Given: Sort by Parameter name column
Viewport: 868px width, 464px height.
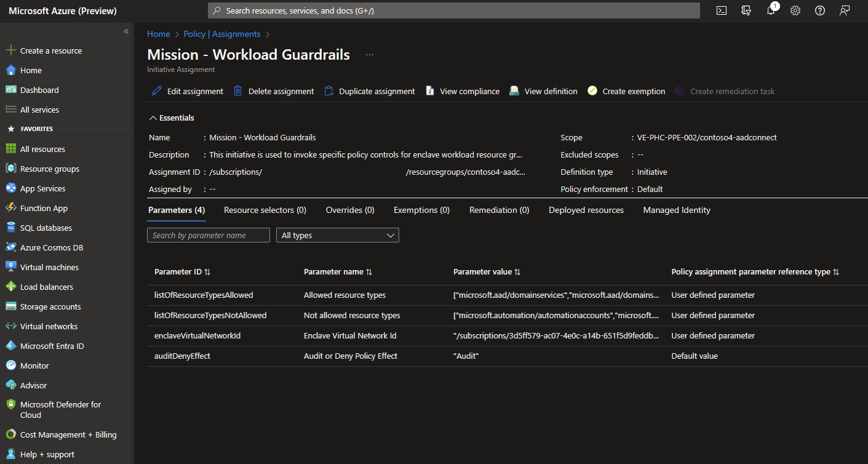Looking at the screenshot, I should 338,272.
